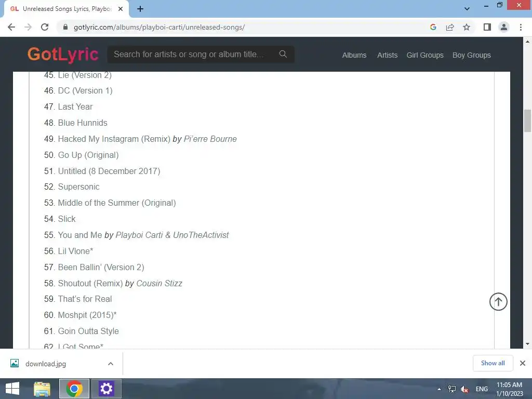Click the muted volume tray icon

coord(464,389)
